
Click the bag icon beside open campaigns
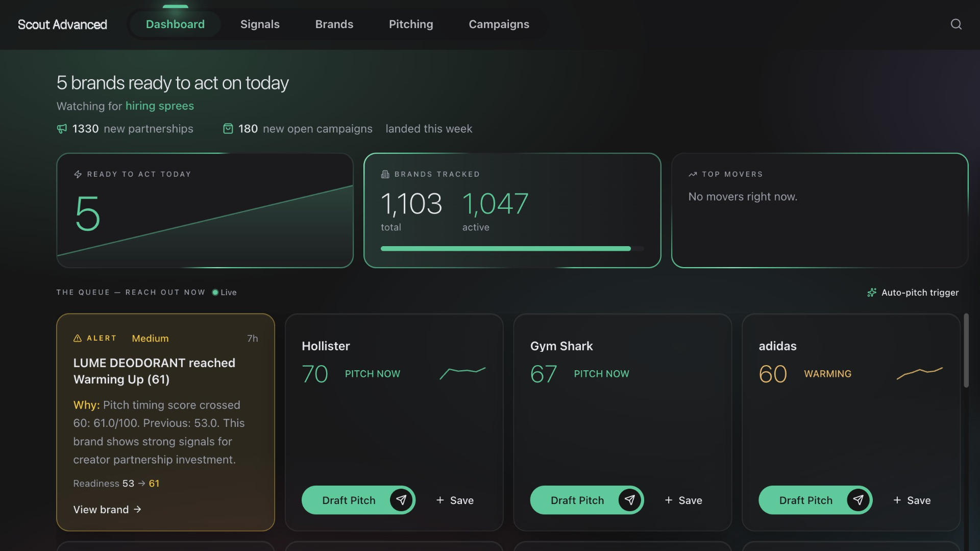coord(228,129)
